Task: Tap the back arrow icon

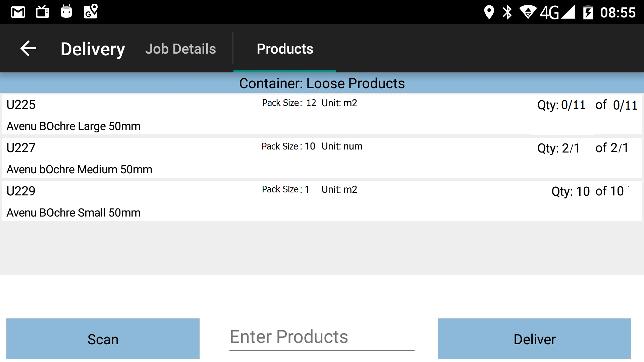Action: coord(29,49)
